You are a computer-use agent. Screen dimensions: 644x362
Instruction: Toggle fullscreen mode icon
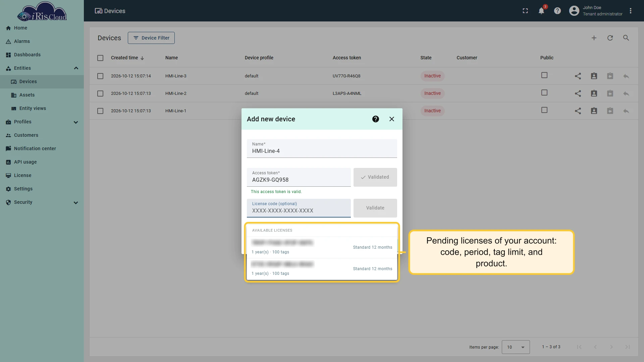click(525, 11)
